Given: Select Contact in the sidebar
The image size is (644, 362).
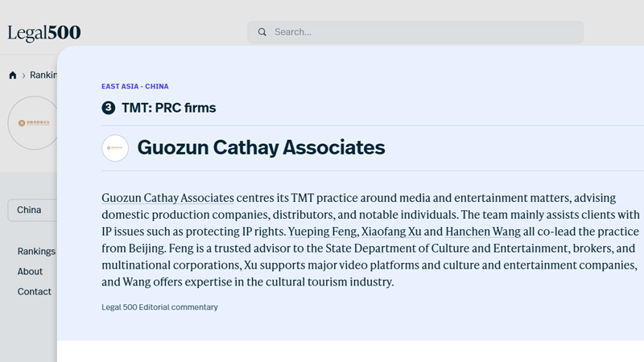Looking at the screenshot, I should pos(35,291).
